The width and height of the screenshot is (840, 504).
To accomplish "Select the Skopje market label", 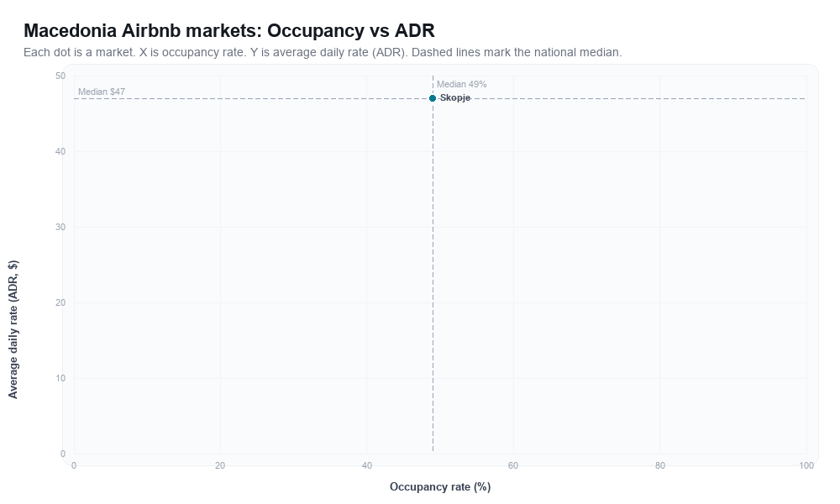I will tap(454, 98).
